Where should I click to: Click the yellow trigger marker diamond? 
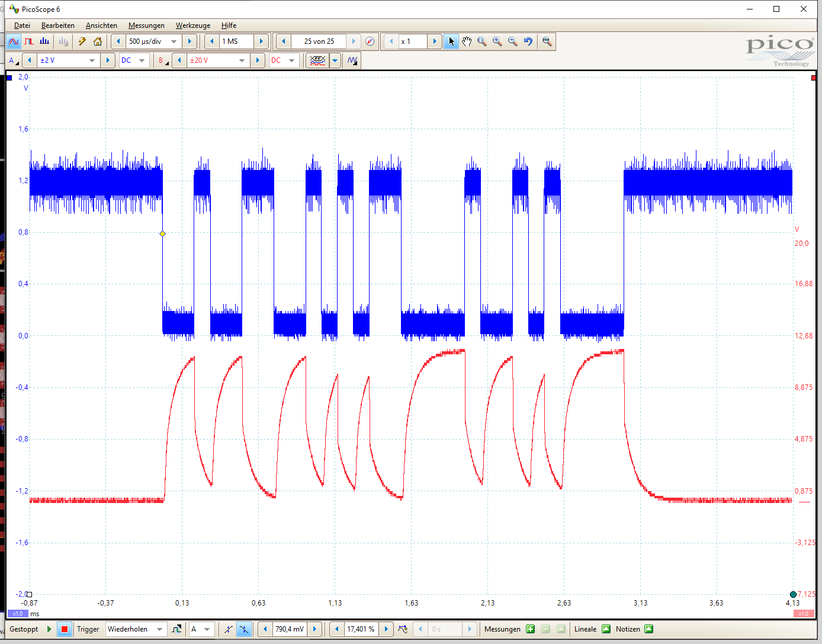(x=163, y=234)
